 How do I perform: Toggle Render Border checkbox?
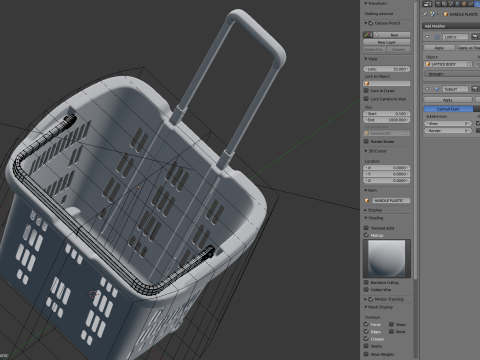tap(366, 141)
